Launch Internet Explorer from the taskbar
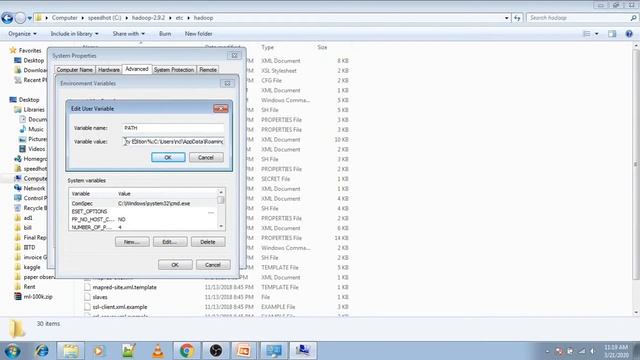640x360 pixels. click(x=42, y=351)
